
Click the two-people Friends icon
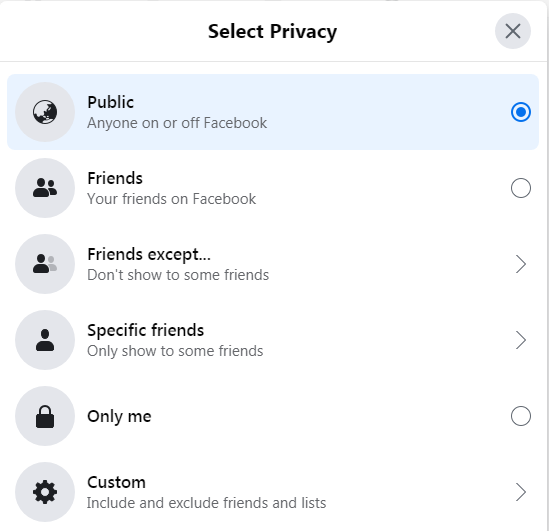(45, 188)
